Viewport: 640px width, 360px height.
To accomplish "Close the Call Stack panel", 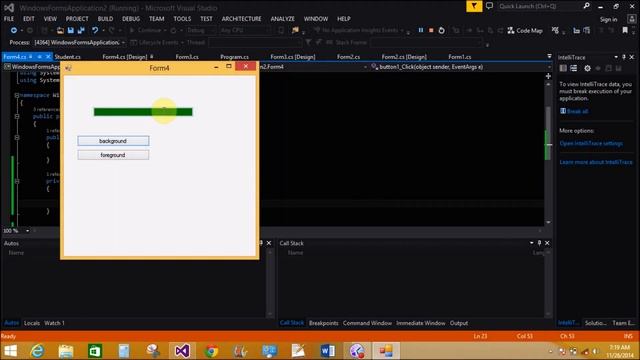I will (x=547, y=243).
